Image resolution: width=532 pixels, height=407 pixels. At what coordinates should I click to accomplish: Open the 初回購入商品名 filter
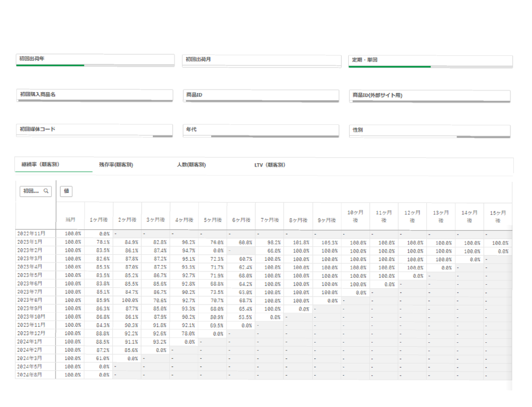[x=94, y=95]
